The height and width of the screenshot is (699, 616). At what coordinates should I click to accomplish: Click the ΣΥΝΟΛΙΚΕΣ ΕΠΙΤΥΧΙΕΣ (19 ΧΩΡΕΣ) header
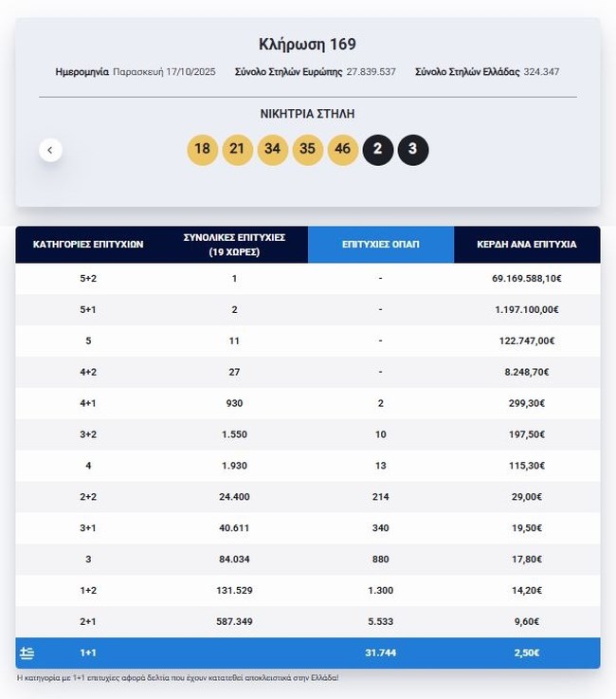(234, 245)
